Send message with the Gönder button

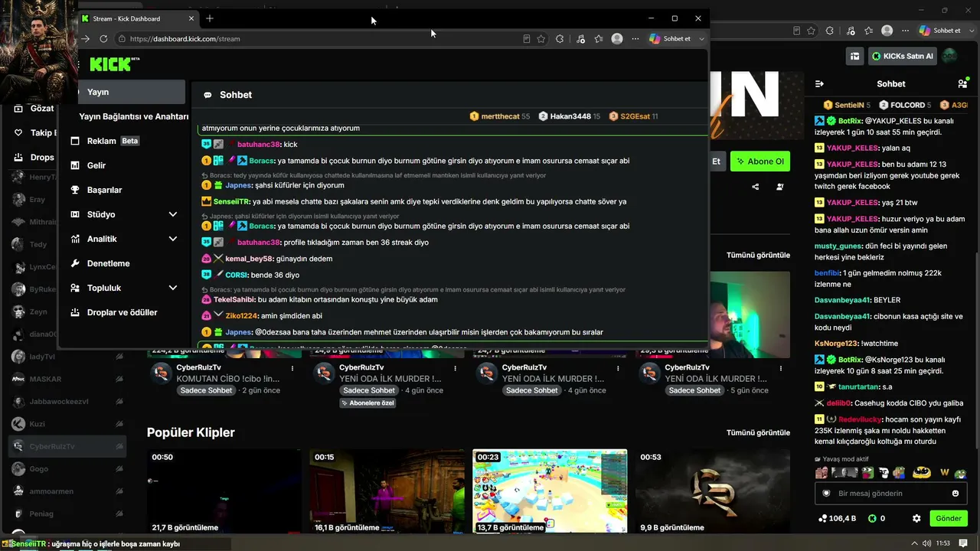click(x=949, y=518)
